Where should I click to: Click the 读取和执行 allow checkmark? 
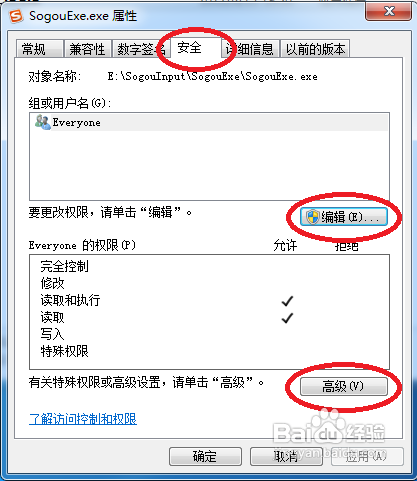(287, 301)
